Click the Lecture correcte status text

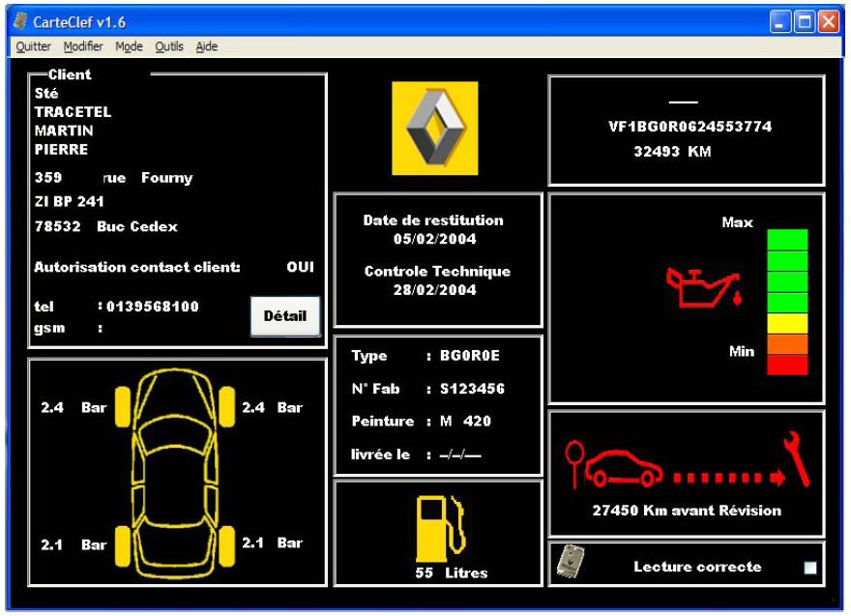click(697, 567)
